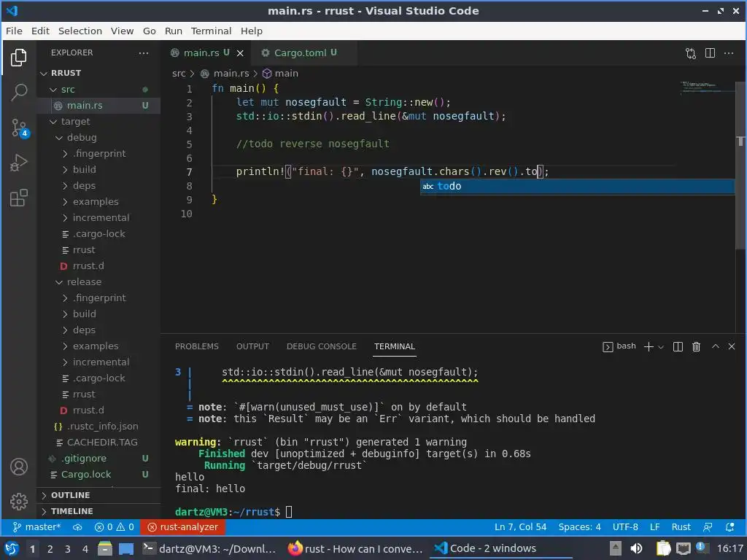Open the launch profile dropdown arrow
Viewport: 747px width, 560px height.
point(661,347)
